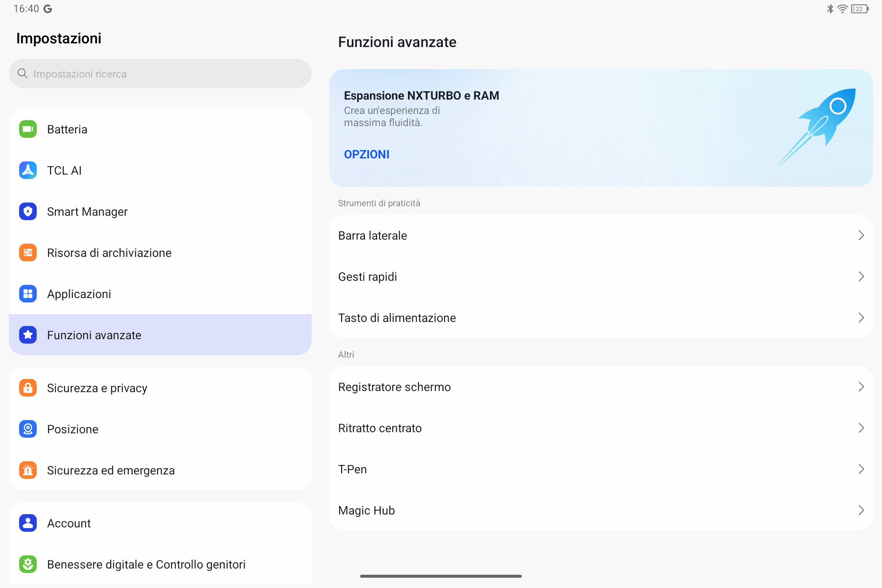Image resolution: width=882 pixels, height=588 pixels.
Task: Tap the rocket illustration on the NXTURBO card
Action: [816, 128]
